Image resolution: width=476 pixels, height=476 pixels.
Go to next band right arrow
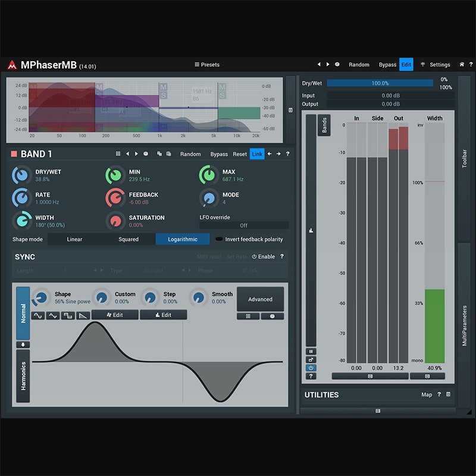tap(278, 154)
